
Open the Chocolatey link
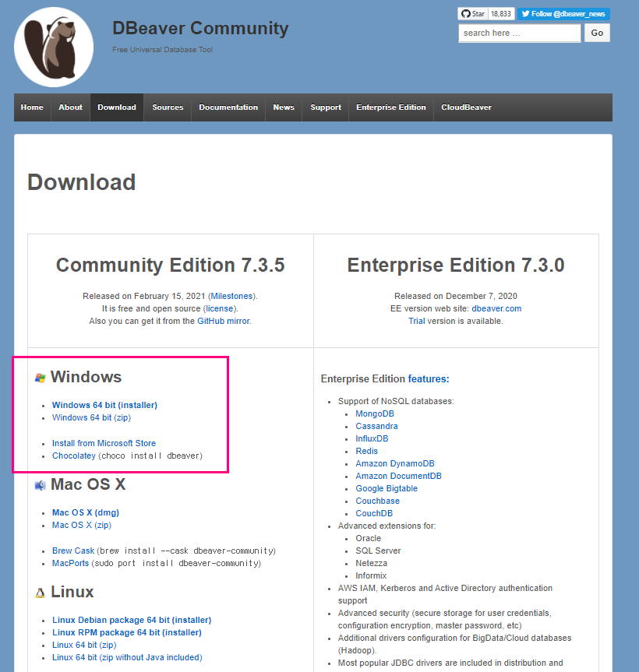click(74, 456)
